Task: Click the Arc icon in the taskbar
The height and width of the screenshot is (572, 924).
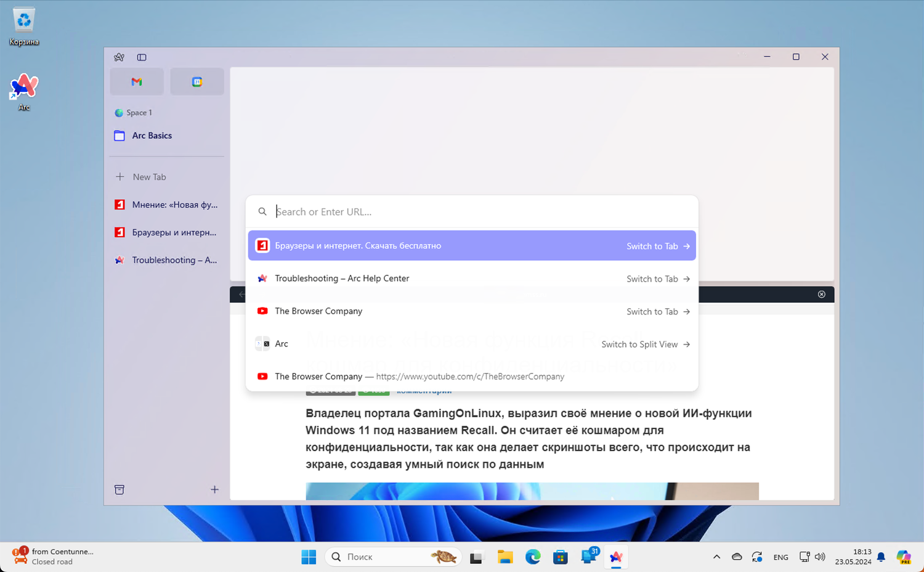Action: pyautogui.click(x=616, y=557)
